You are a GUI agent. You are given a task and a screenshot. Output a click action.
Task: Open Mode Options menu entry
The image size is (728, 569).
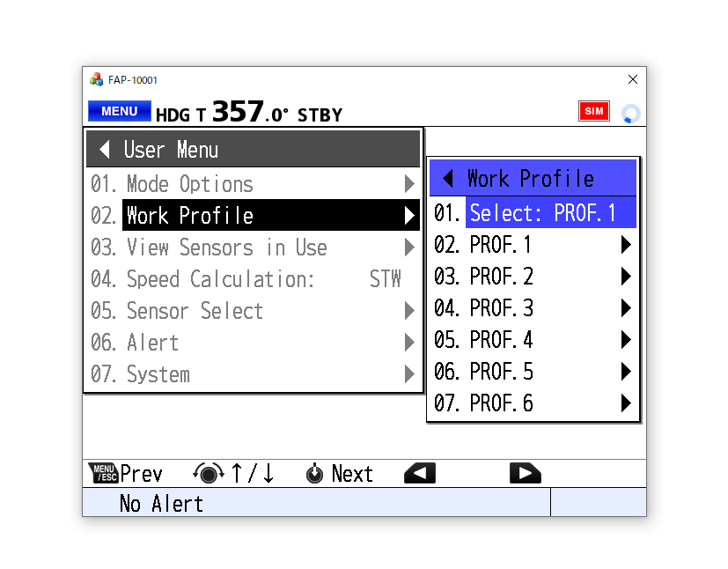(253, 184)
